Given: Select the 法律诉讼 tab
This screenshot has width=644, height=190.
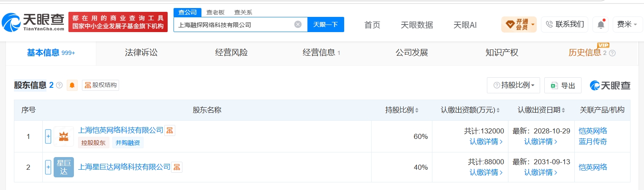Looking at the screenshot, I should click(x=141, y=53).
